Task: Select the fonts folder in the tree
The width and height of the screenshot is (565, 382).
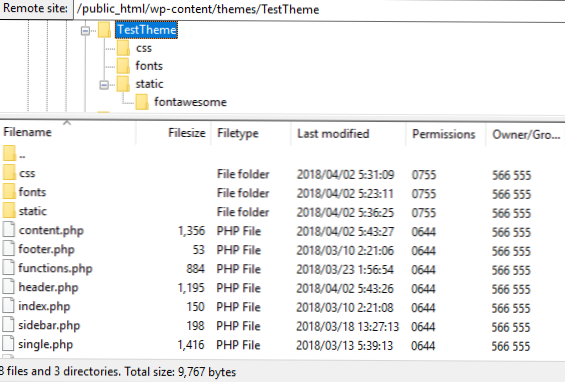Action: [149, 66]
